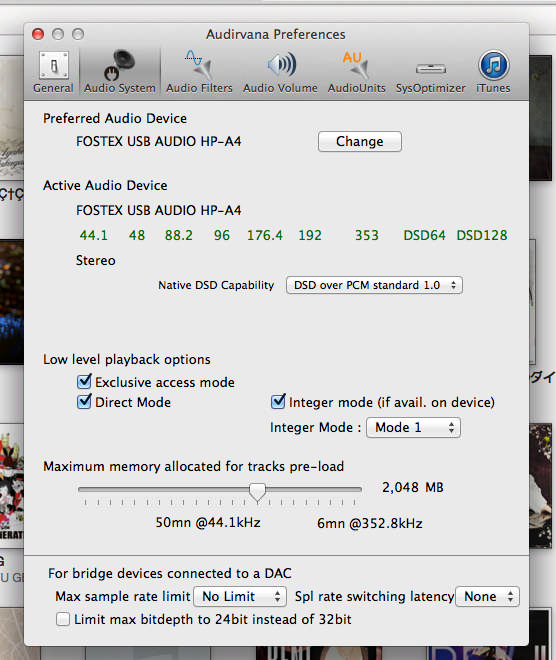The image size is (556, 660).
Task: Open the Audio Filters funnel icon
Action: tap(199, 64)
